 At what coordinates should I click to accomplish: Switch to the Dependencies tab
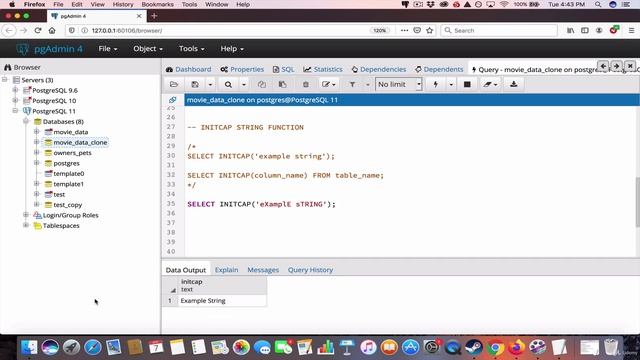379,69
